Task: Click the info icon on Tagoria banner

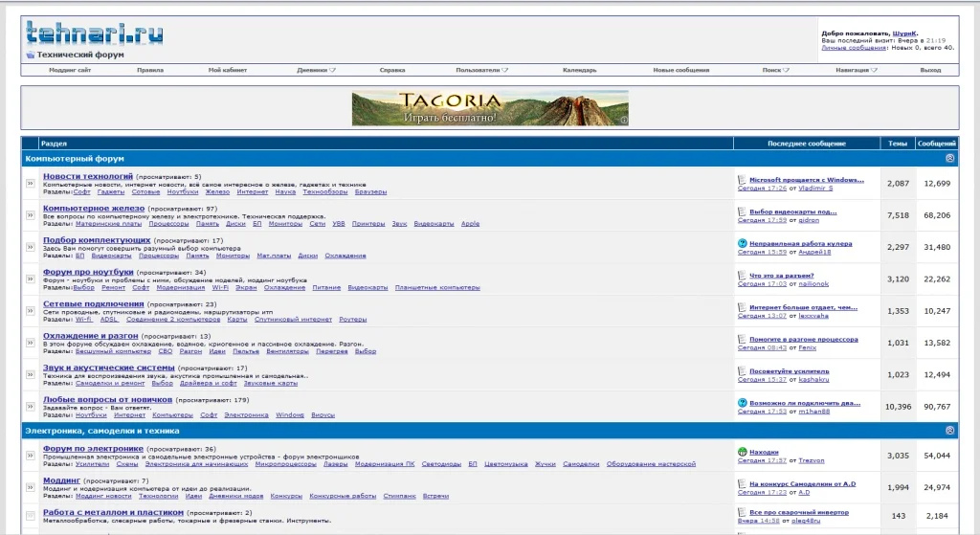Action: [x=624, y=120]
